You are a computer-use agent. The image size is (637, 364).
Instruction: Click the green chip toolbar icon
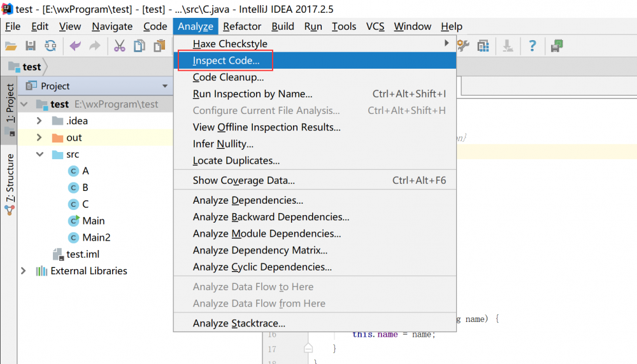click(x=557, y=46)
